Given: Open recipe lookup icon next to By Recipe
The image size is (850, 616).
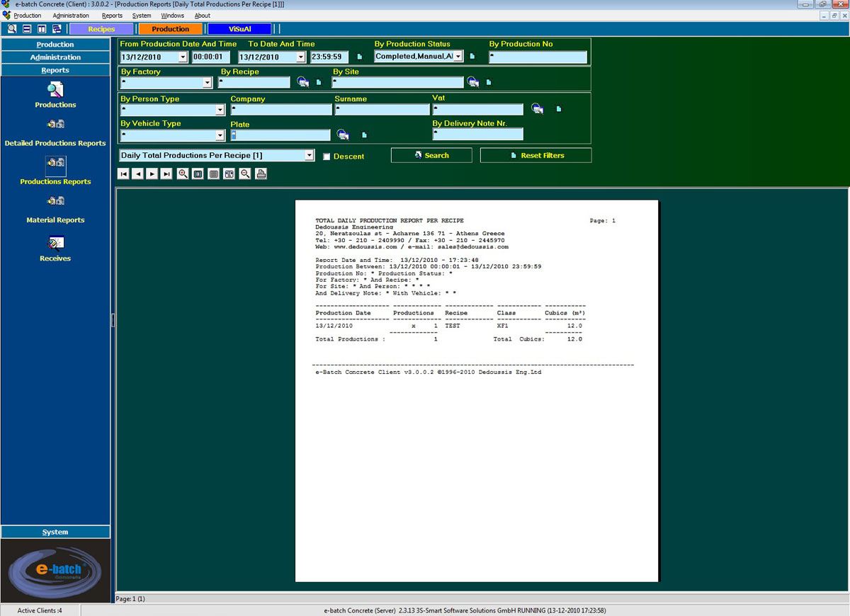Looking at the screenshot, I should [302, 82].
